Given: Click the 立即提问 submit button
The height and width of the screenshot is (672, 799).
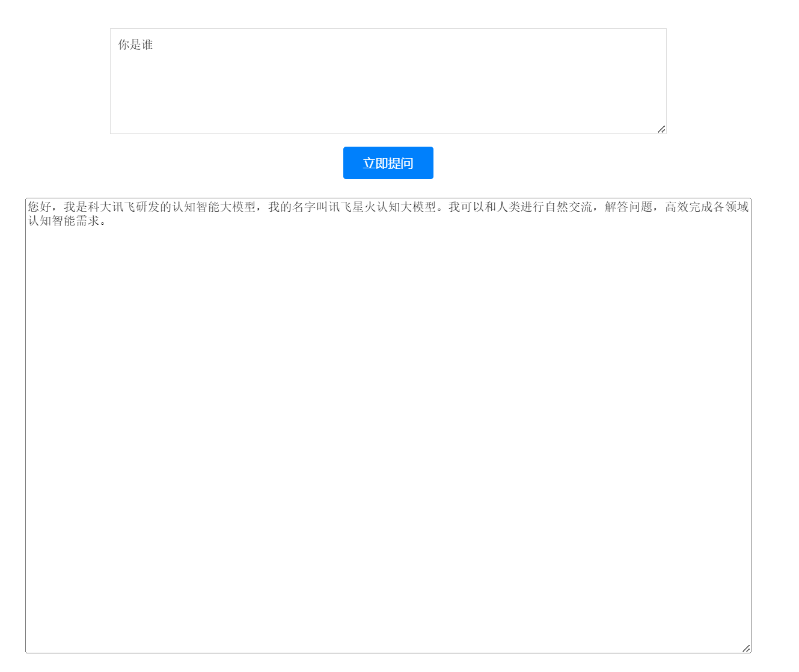Looking at the screenshot, I should coord(388,163).
